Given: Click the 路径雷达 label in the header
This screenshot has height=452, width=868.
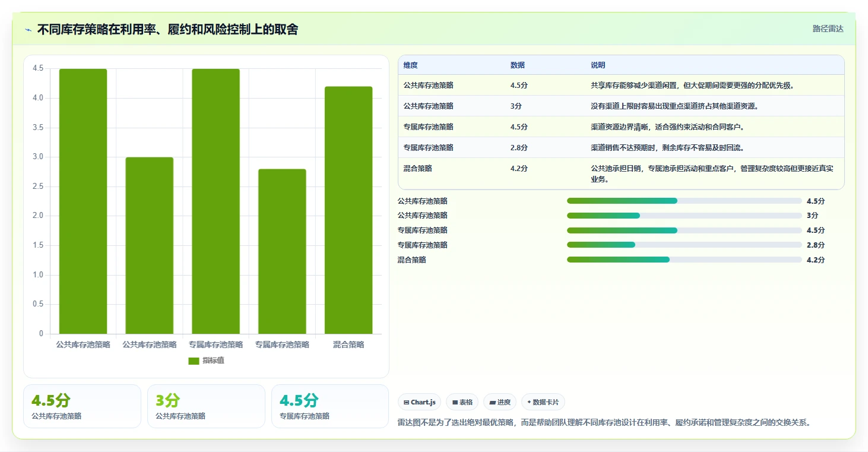Looking at the screenshot, I should 828,29.
